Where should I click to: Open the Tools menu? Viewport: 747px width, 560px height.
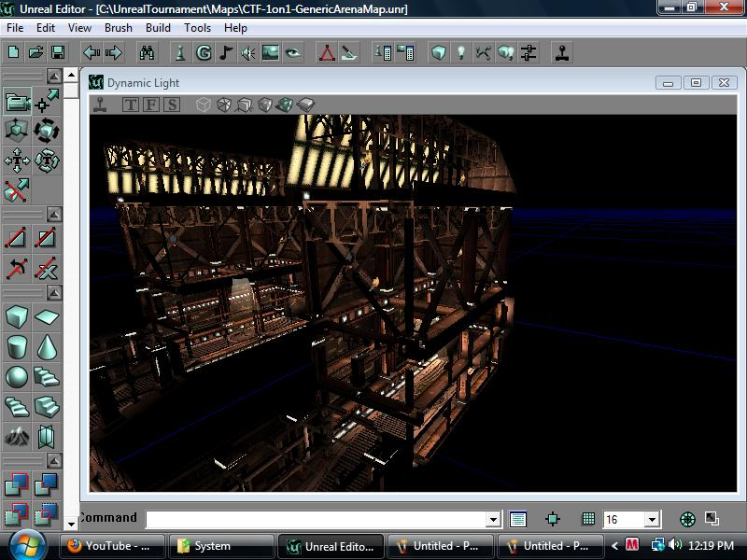[196, 28]
